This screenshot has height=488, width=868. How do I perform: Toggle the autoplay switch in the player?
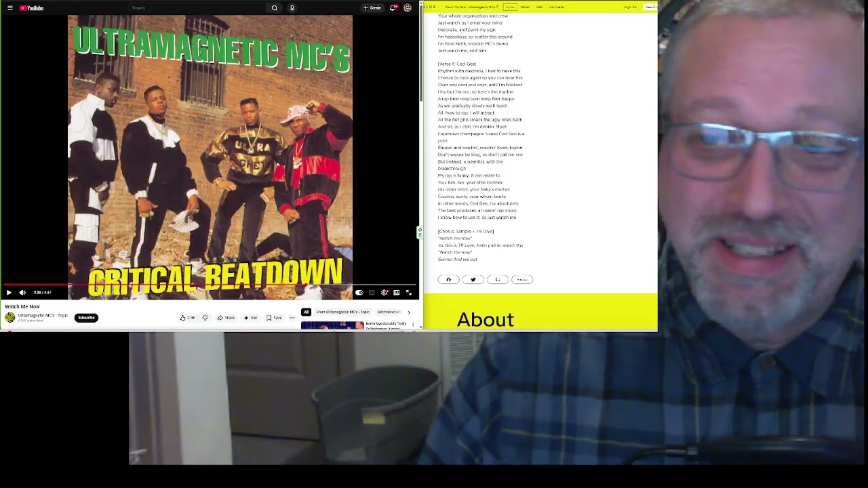(x=359, y=292)
